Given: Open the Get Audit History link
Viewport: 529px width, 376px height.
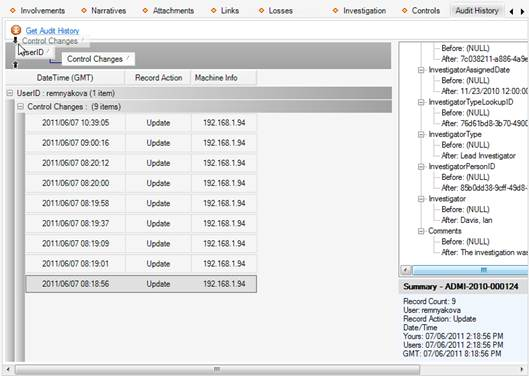Looking at the screenshot, I should 52,31.
